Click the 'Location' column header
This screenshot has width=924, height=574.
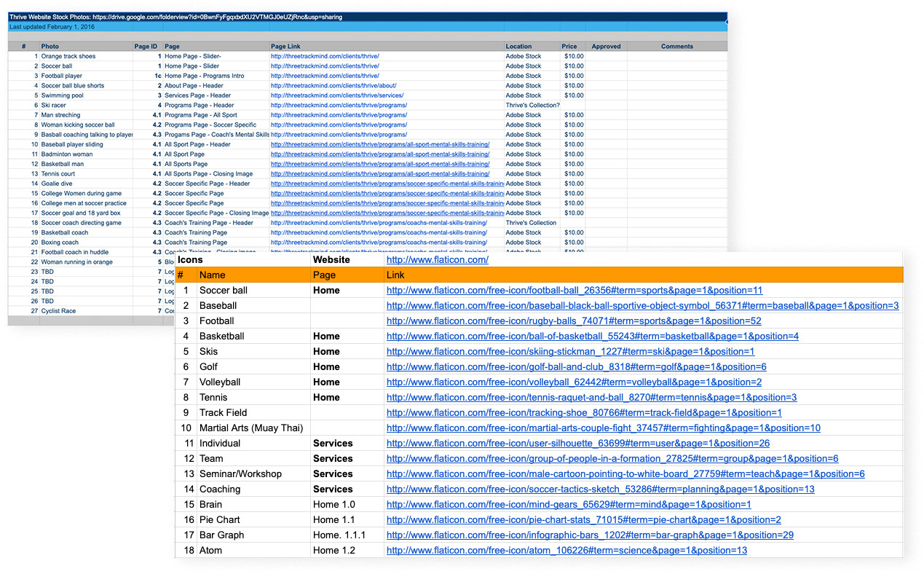532,47
